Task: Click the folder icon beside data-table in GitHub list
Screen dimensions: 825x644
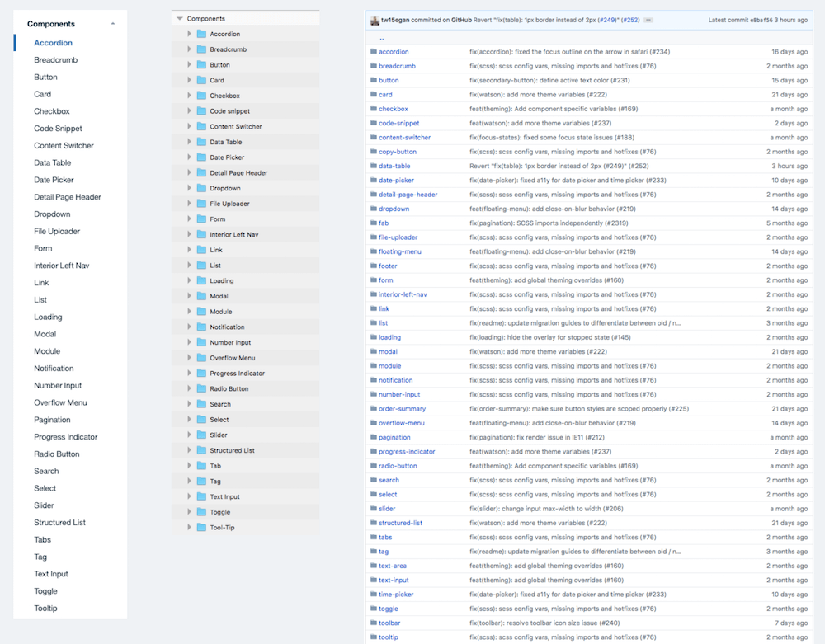Action: click(374, 166)
